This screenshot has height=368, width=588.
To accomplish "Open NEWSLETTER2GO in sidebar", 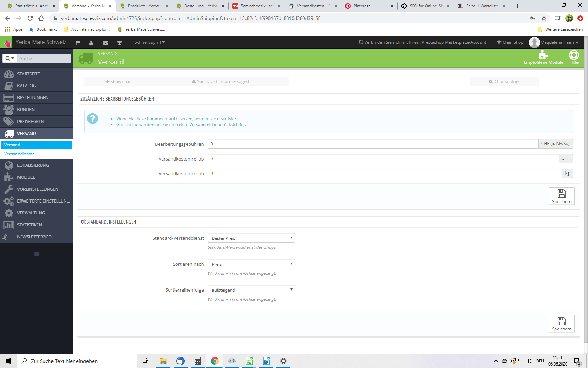I will pos(37,237).
